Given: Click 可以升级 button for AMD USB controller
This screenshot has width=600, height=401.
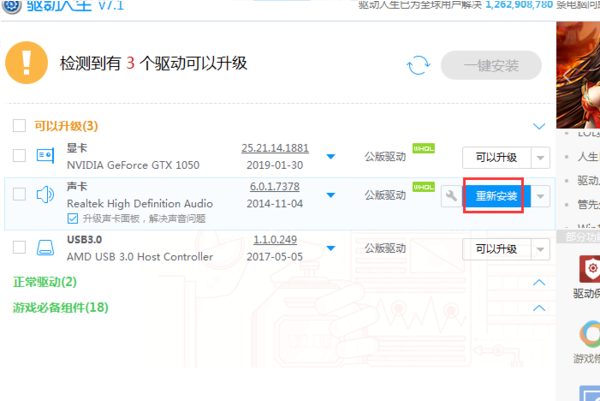Looking at the screenshot, I should [x=496, y=249].
